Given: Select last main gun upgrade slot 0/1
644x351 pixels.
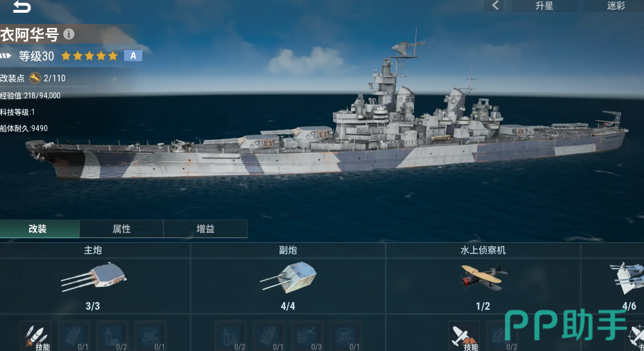Looking at the screenshot, I should click(x=151, y=336).
